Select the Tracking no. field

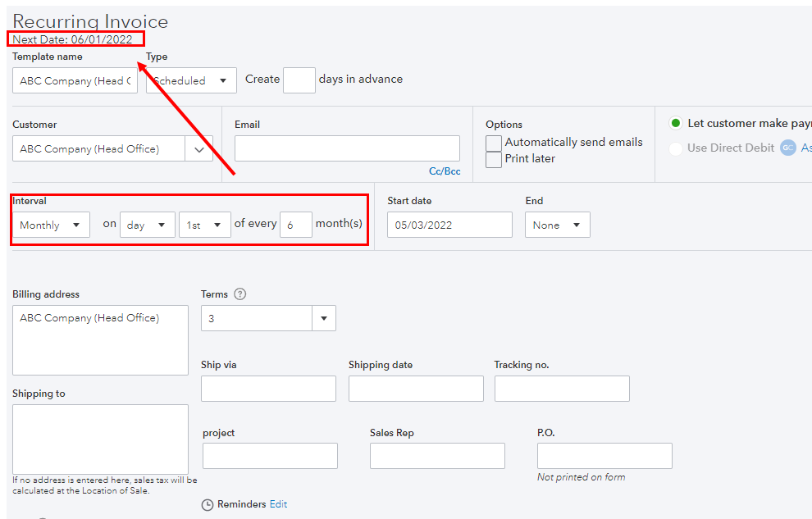pos(562,388)
